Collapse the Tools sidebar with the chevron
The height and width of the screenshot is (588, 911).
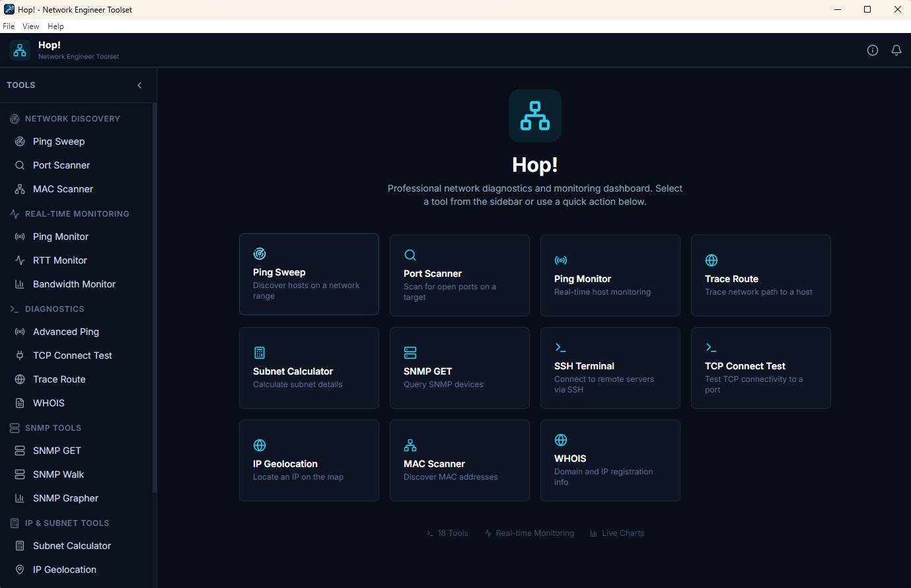[x=139, y=85]
